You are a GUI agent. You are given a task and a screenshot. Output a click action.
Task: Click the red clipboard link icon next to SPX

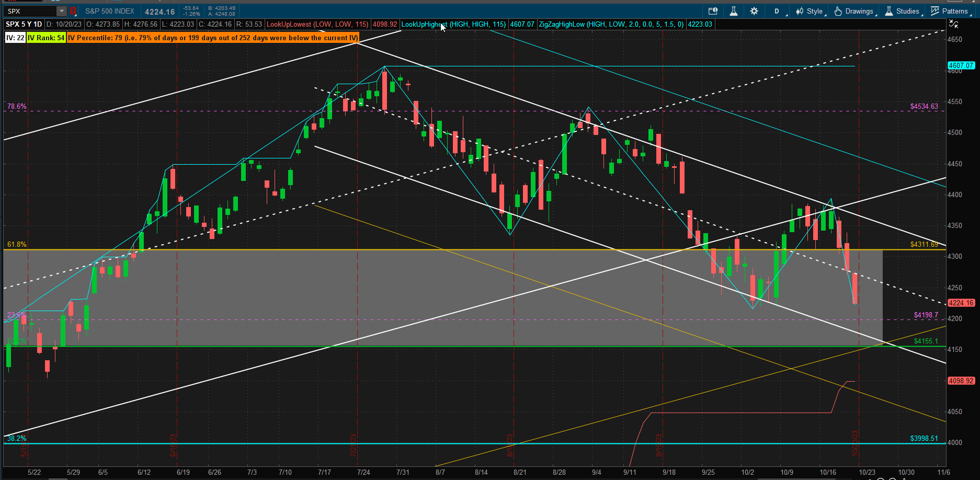(x=73, y=11)
